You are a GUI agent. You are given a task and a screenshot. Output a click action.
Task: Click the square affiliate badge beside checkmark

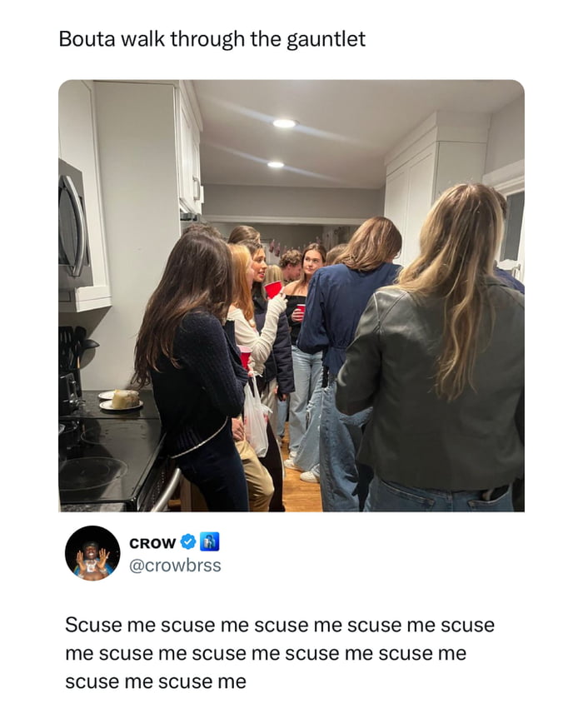click(209, 541)
